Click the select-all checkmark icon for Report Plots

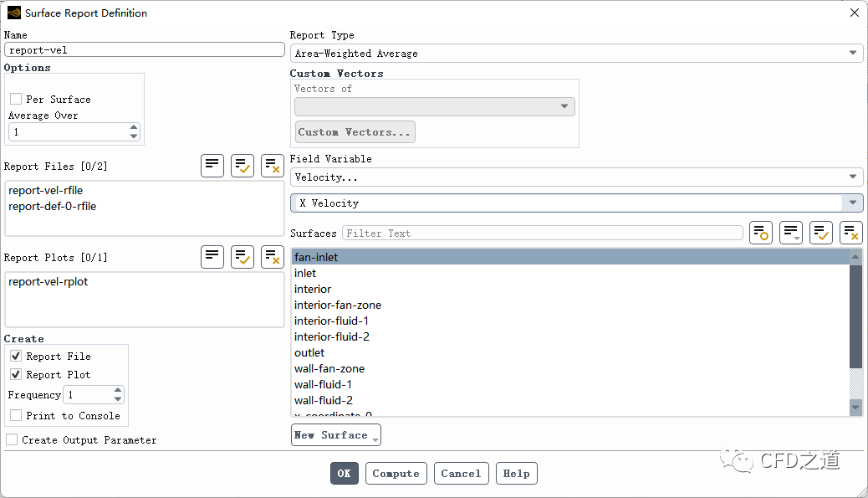(x=243, y=257)
